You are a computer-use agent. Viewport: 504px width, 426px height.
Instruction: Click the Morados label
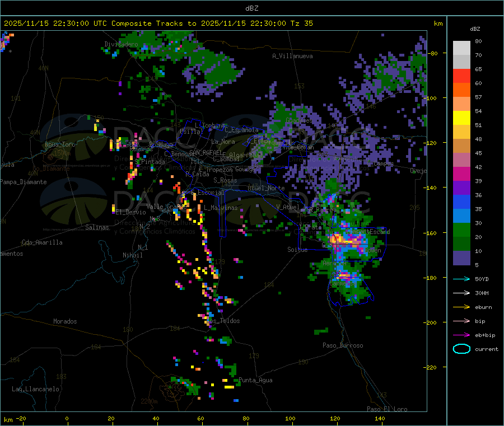tap(65, 321)
